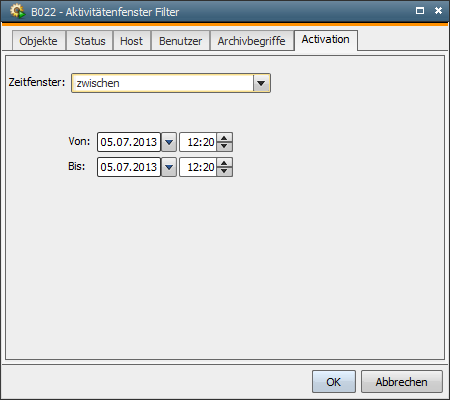Focus the Von date field 05.07.2013

(x=129, y=142)
